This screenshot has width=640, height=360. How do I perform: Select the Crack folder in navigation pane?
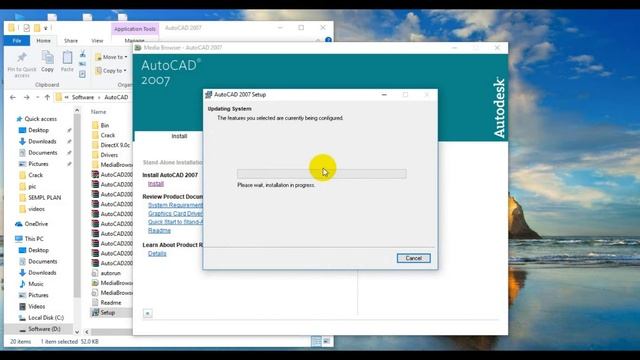pyautogui.click(x=36, y=175)
